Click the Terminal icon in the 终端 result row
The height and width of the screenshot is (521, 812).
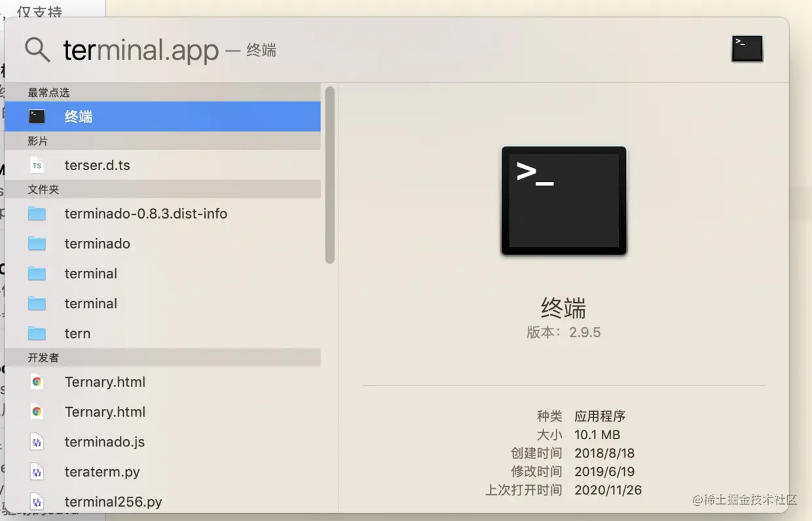[x=37, y=117]
